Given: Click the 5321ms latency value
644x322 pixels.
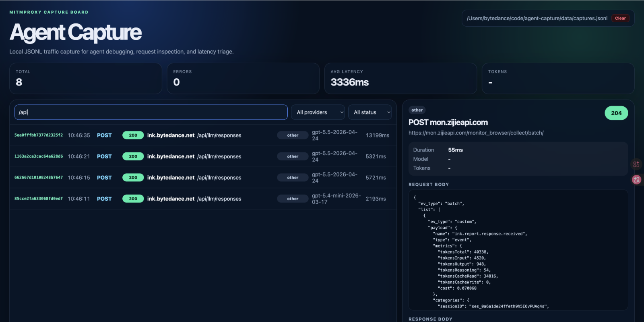Looking at the screenshot, I should coord(376,156).
